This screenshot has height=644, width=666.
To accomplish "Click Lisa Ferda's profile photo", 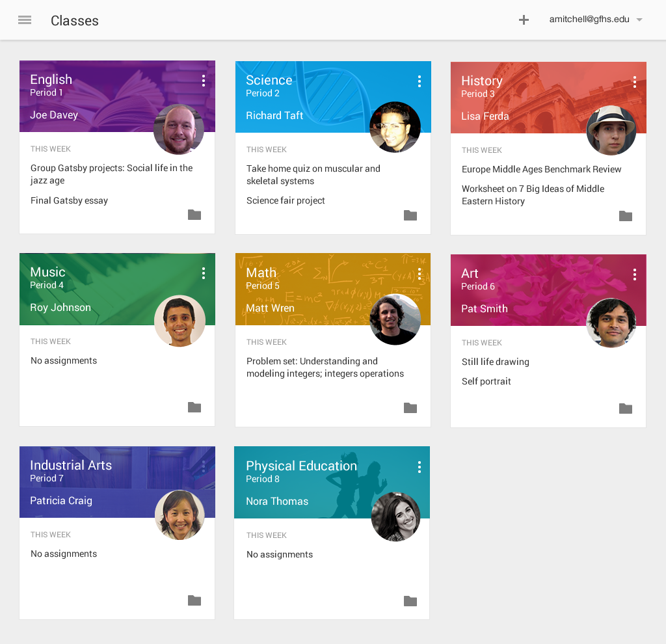I will click(x=611, y=130).
